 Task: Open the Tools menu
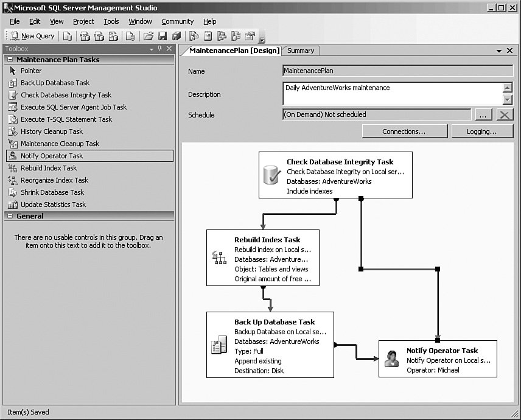pos(111,21)
